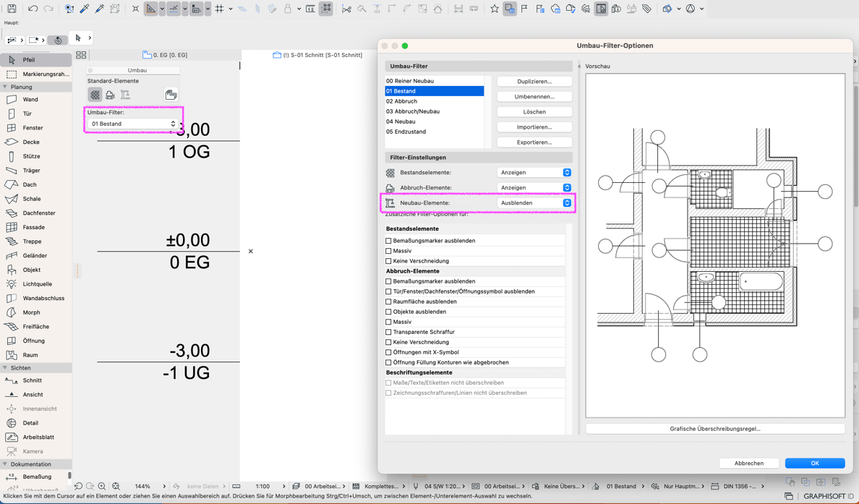Select 03 Abbruch/Neubau filter

coord(435,111)
